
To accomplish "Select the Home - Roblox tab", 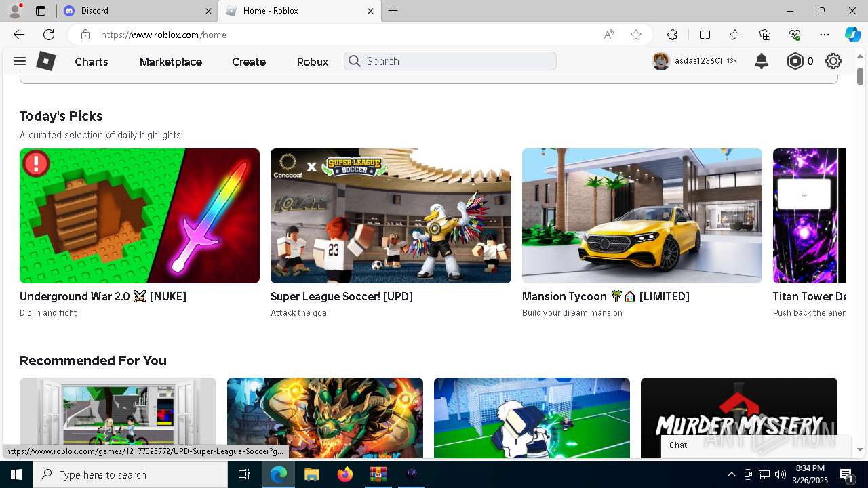I will [x=298, y=11].
